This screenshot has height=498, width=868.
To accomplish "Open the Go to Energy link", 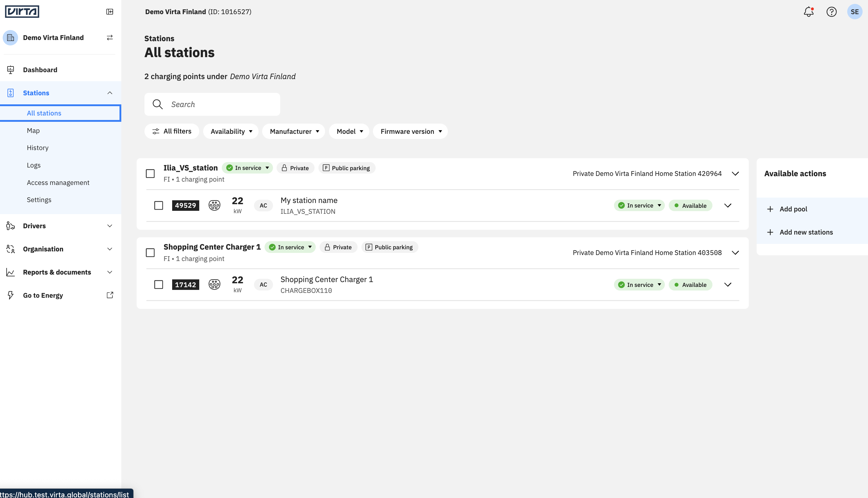I will 60,295.
